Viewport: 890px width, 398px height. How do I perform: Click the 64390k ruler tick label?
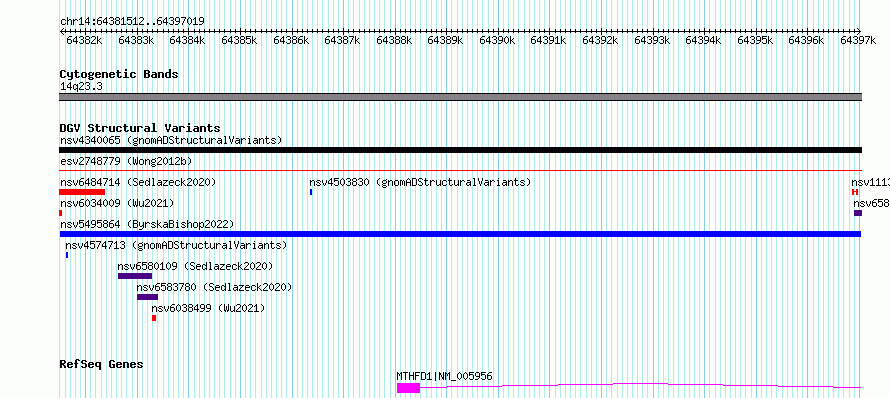(x=497, y=40)
